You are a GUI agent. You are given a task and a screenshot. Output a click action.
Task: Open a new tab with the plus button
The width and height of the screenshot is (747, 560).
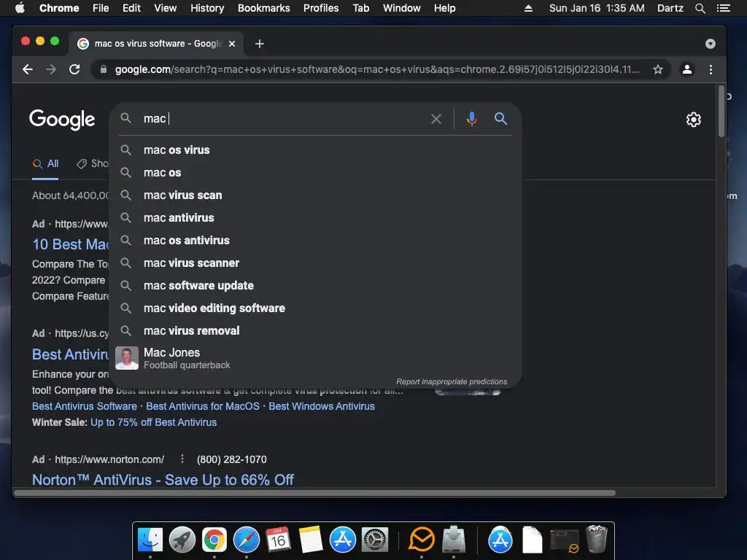pos(260,44)
